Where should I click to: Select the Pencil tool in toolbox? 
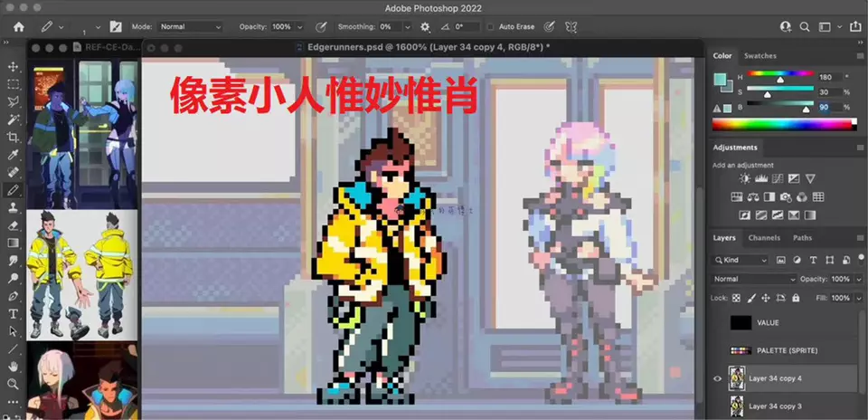(13, 190)
